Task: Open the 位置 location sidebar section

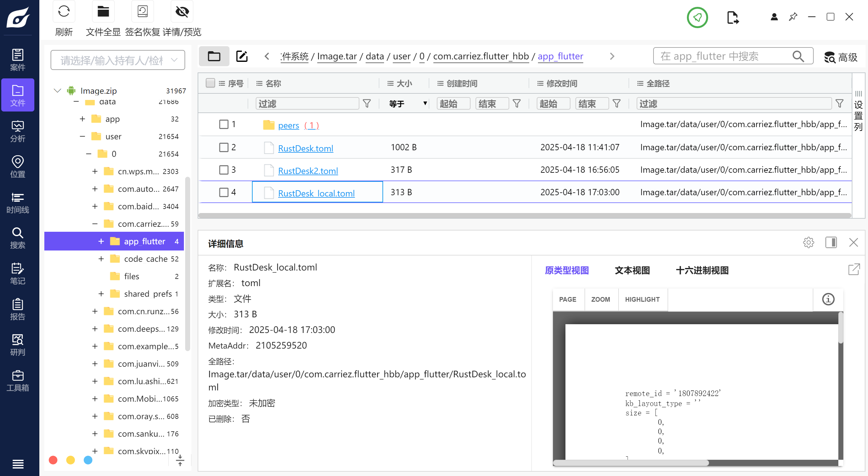Action: 18,166
